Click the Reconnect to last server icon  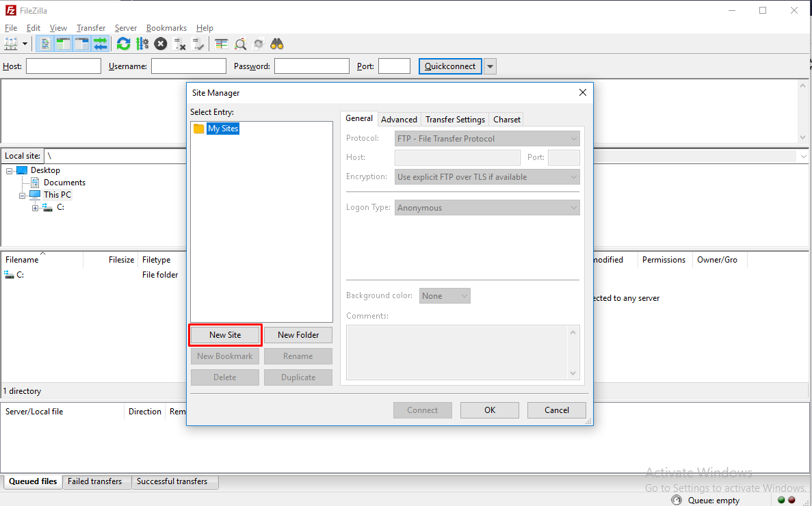click(198, 44)
